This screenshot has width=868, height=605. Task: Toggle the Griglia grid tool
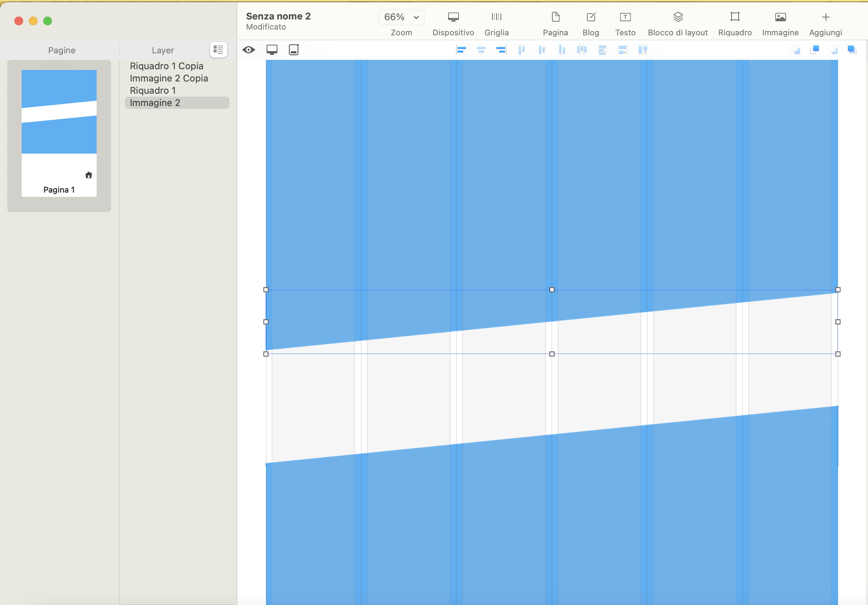(496, 23)
